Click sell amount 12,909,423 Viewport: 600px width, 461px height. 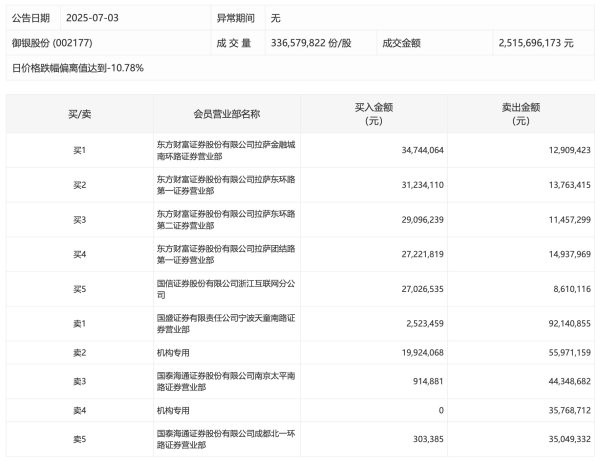point(570,150)
